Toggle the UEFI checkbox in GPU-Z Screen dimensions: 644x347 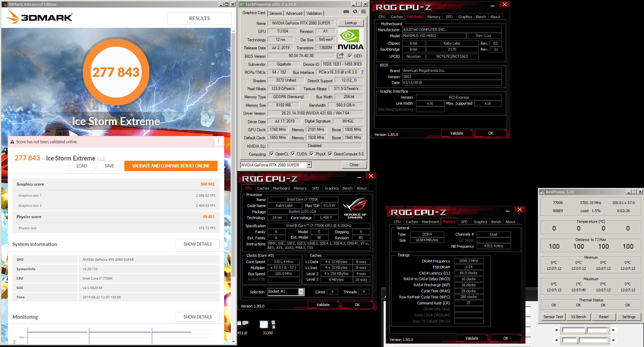click(x=350, y=56)
